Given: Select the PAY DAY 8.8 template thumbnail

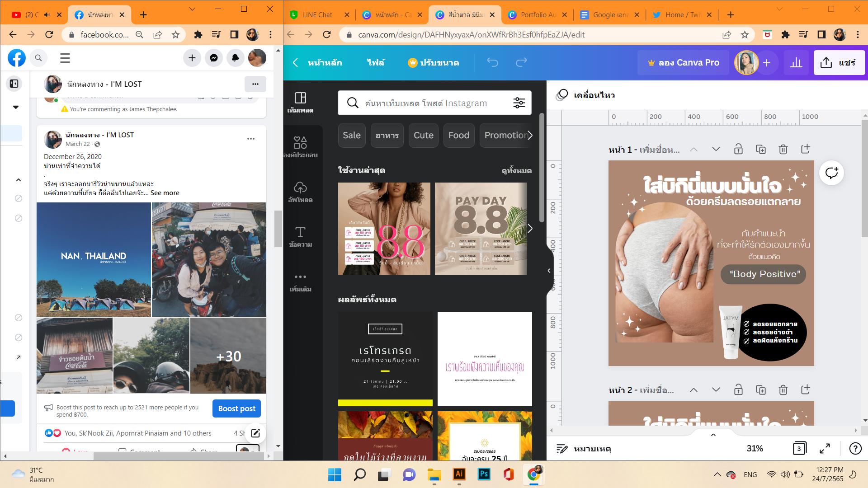Looking at the screenshot, I should click(x=481, y=228).
